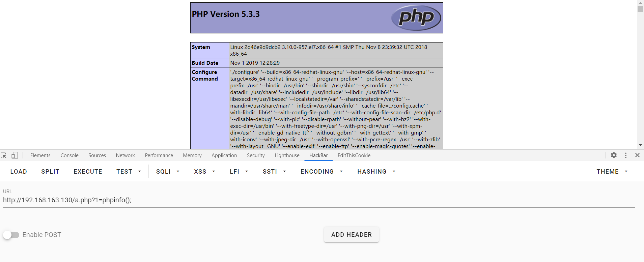The width and height of the screenshot is (644, 262).
Task: Enable the POST toggle switch
Action: pos(11,235)
